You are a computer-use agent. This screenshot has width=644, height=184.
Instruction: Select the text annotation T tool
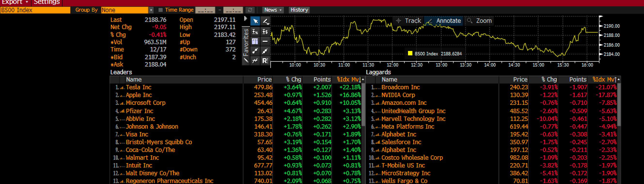coord(255,41)
